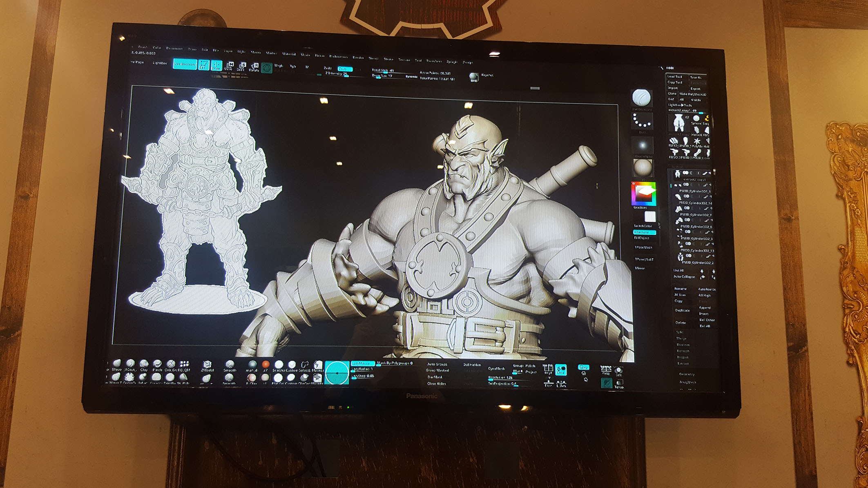This screenshot has width=868, height=488.
Task: Click the LightBox button
Action: tap(160, 63)
